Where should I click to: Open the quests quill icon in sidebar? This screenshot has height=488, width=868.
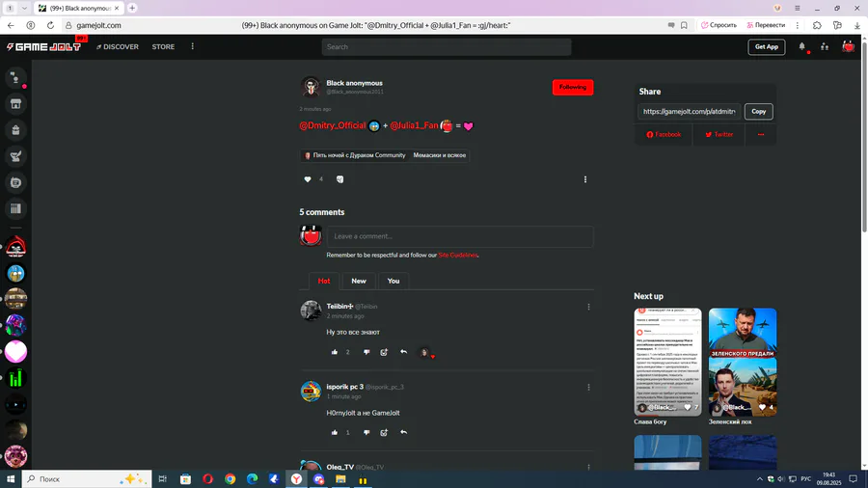click(x=15, y=156)
